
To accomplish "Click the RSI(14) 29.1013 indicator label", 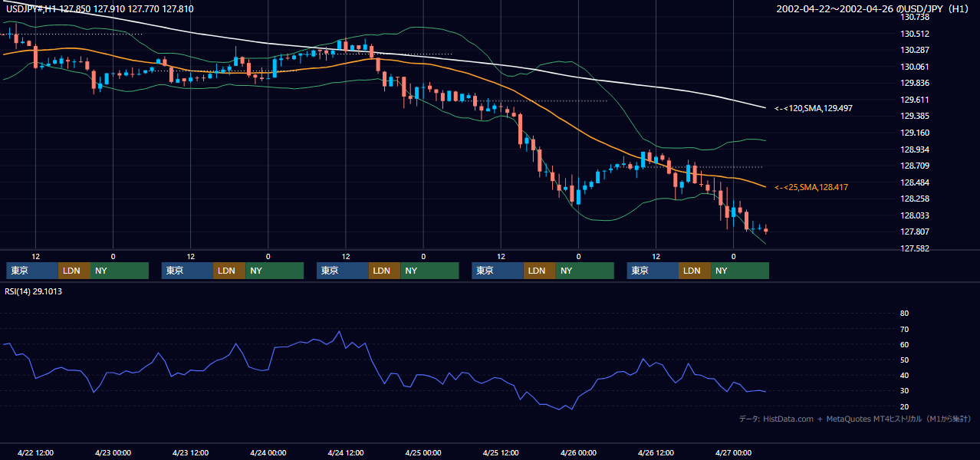I will point(34,291).
